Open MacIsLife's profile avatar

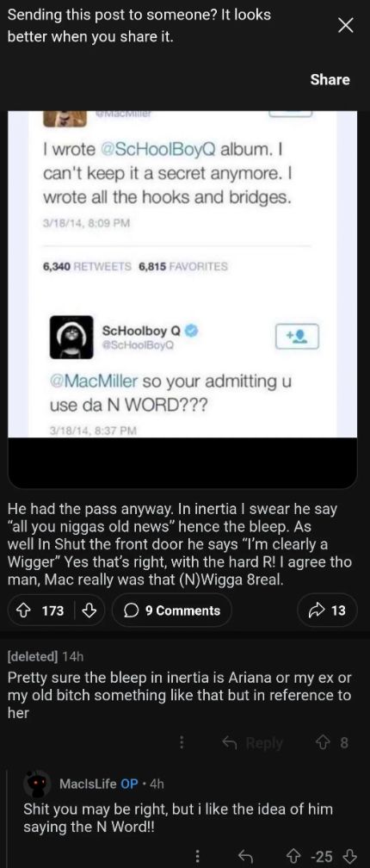[x=39, y=783]
